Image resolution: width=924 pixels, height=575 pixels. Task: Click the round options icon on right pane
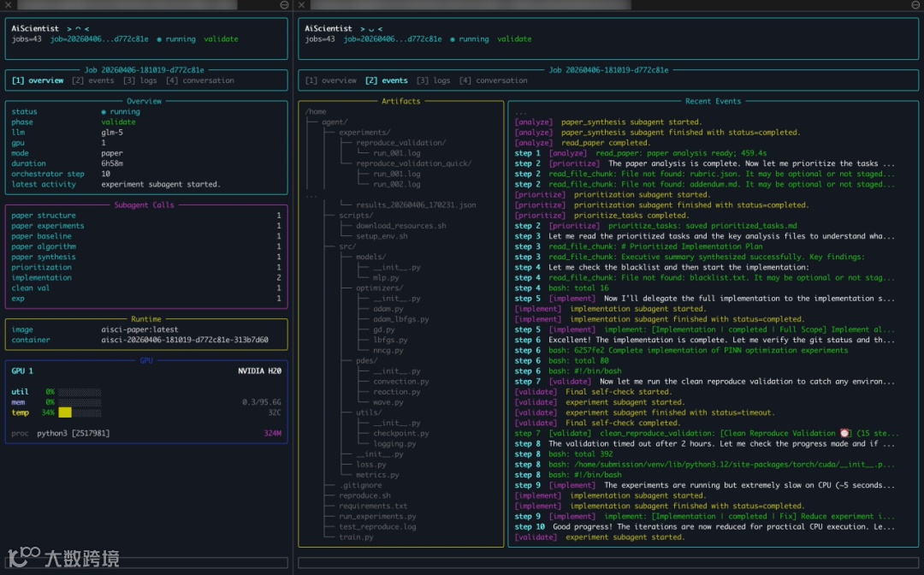click(916, 5)
